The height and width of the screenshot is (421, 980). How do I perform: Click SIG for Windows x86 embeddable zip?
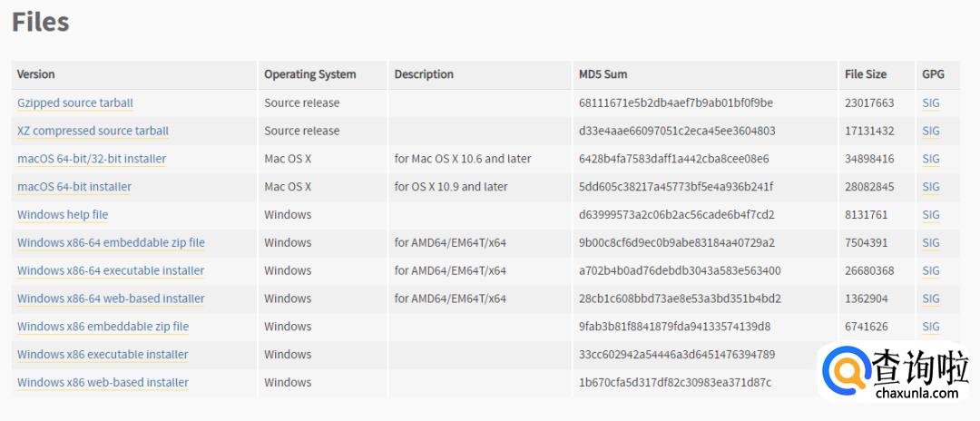[x=931, y=327]
